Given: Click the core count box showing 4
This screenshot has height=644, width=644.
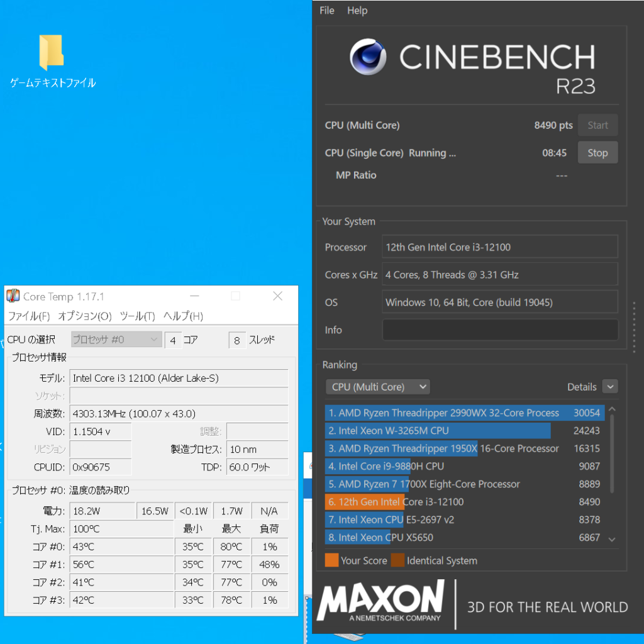Looking at the screenshot, I should point(173,340).
